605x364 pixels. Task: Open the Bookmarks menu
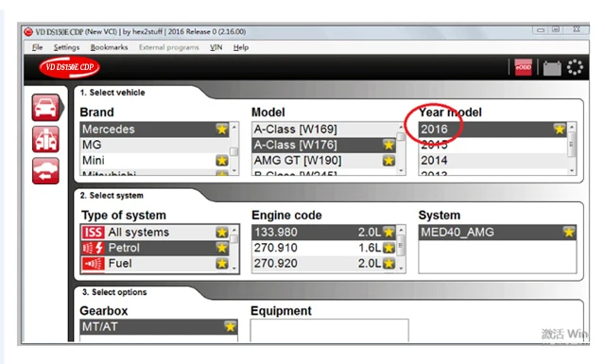click(110, 47)
